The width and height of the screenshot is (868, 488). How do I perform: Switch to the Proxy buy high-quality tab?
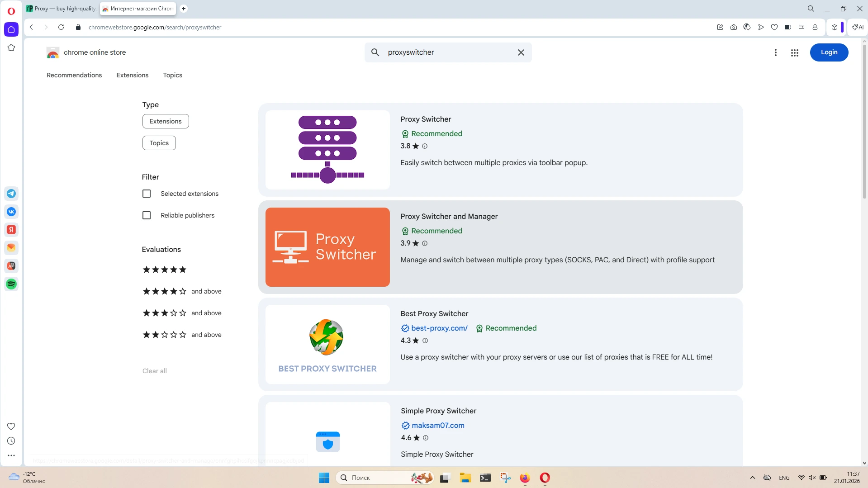tap(61, 9)
